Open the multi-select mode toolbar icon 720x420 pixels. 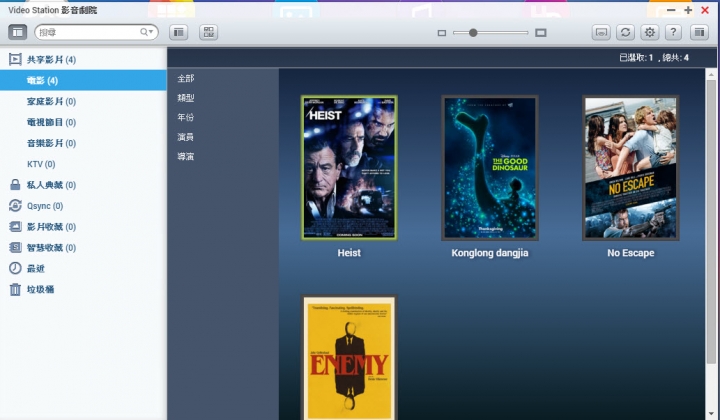click(x=208, y=32)
